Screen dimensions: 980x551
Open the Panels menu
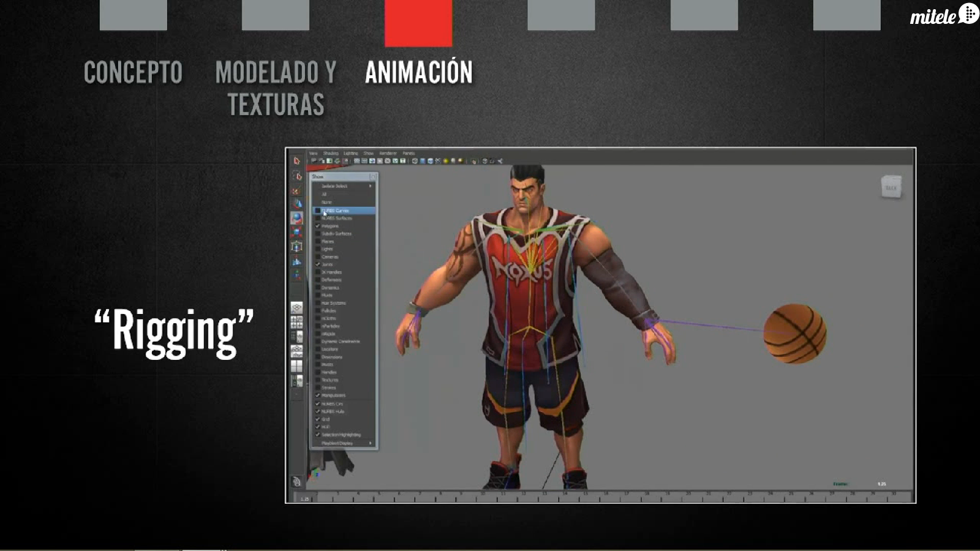(409, 153)
